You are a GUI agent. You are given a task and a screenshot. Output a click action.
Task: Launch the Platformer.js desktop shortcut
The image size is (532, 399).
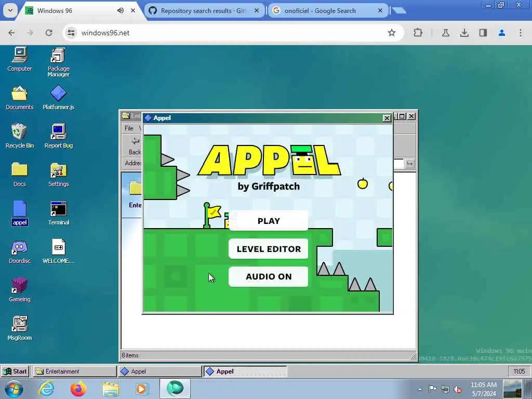(x=58, y=98)
